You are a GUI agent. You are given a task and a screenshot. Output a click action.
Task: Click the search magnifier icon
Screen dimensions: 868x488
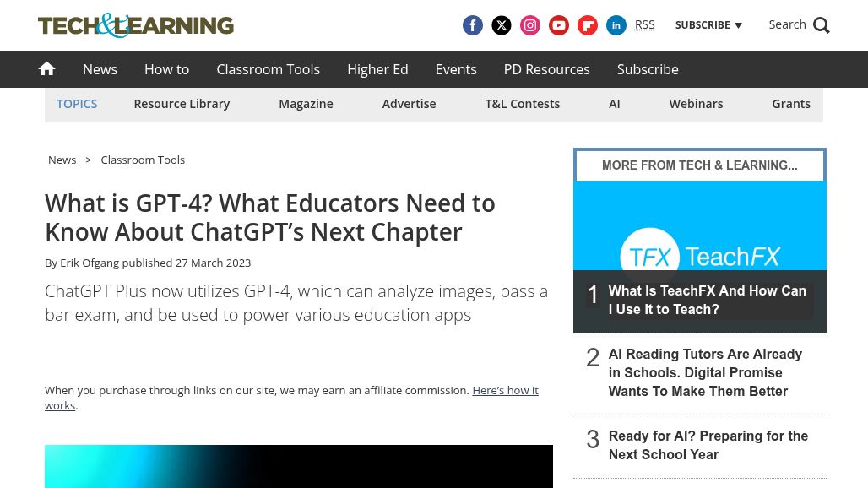pos(821,25)
